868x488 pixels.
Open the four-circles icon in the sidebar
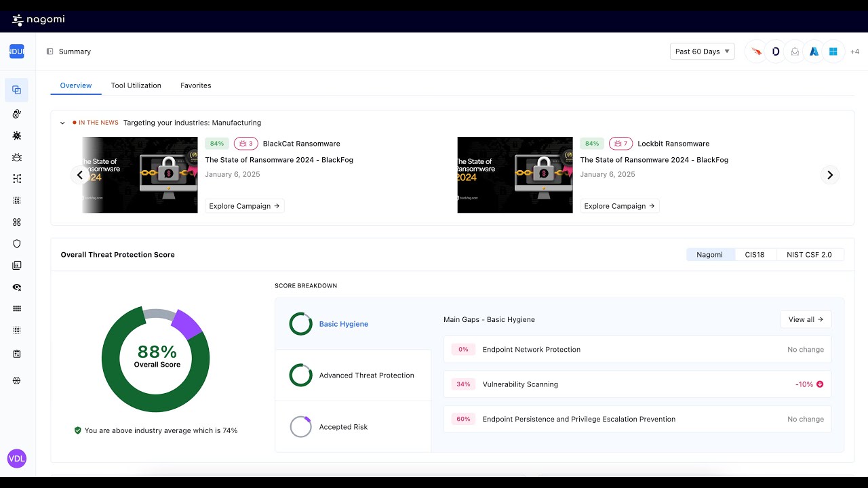tap(17, 222)
